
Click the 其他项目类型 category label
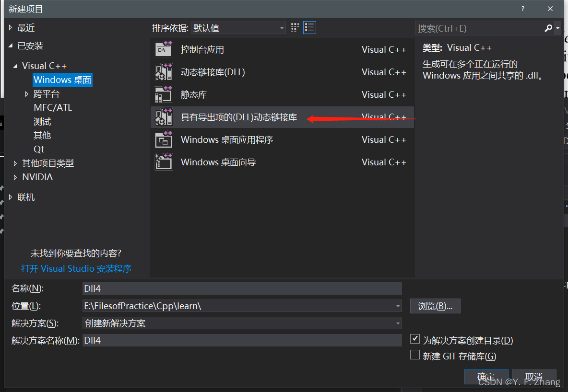tap(48, 163)
